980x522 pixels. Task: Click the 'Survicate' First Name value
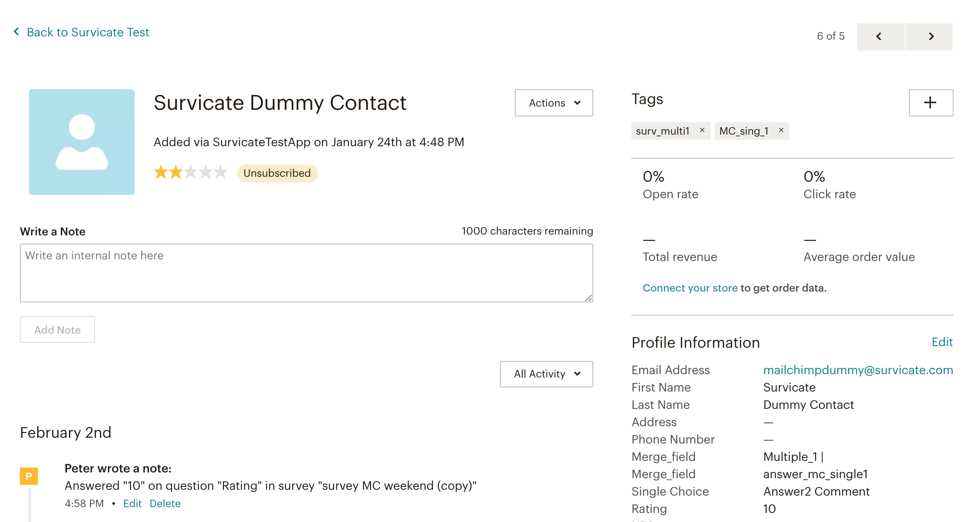(789, 387)
